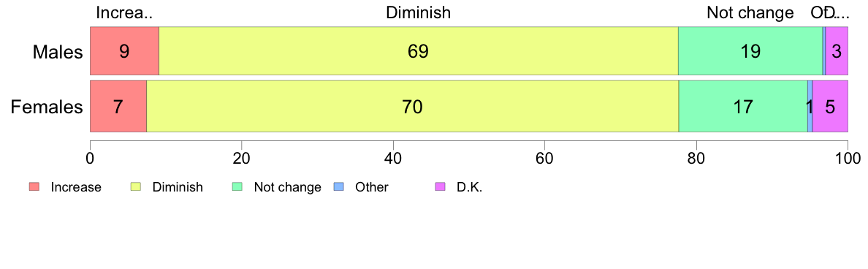Image resolution: width=868 pixels, height=269 pixels.
Task: Click the red Increase legend swatch
Action: pos(34,187)
